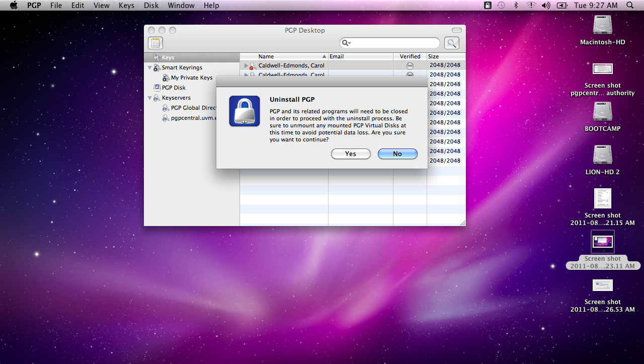Open the View menu
This screenshot has height=364, width=644.
101,6
